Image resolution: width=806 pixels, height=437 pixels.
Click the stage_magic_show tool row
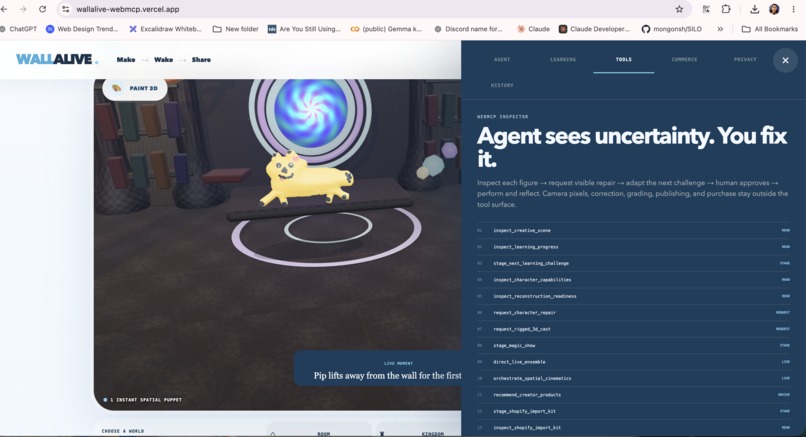tap(633, 345)
